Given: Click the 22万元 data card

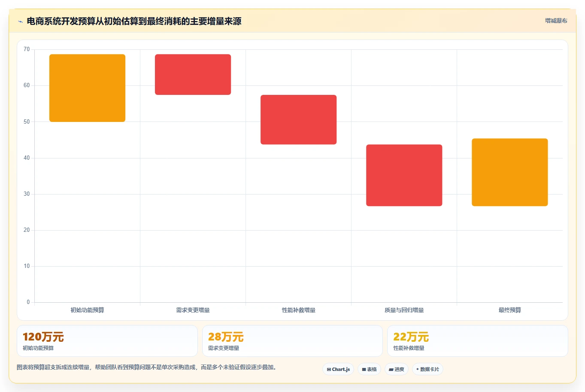Looking at the screenshot, I should coord(477,341).
